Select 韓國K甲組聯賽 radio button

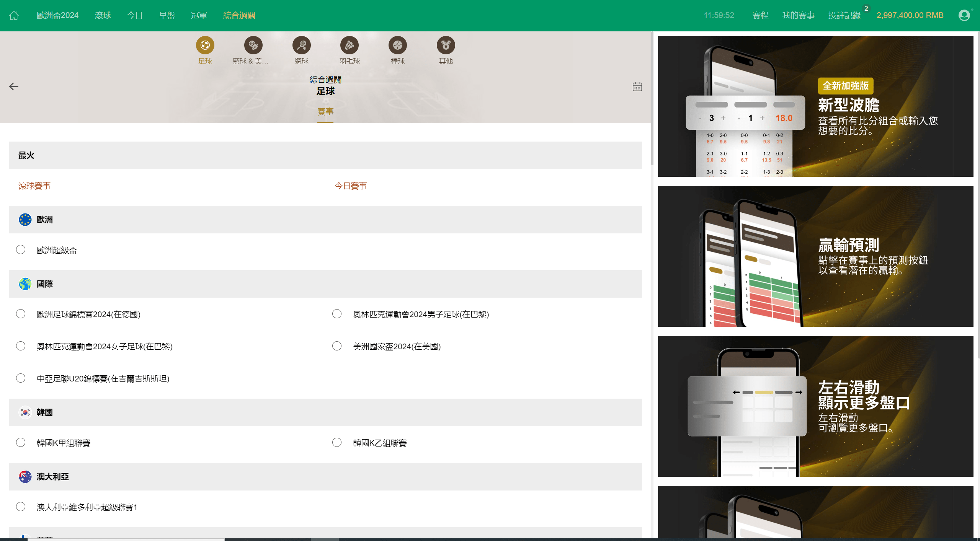click(21, 443)
